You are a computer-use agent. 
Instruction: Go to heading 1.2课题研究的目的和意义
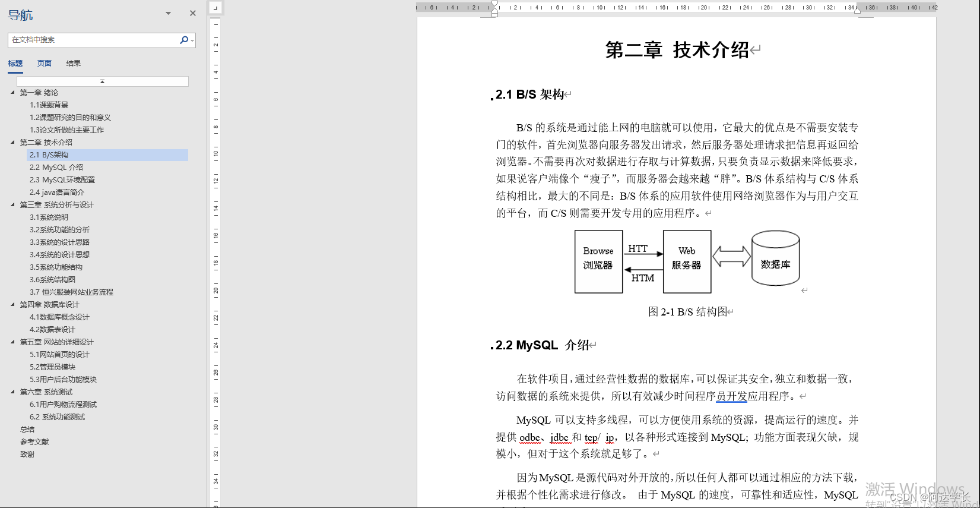coord(71,118)
